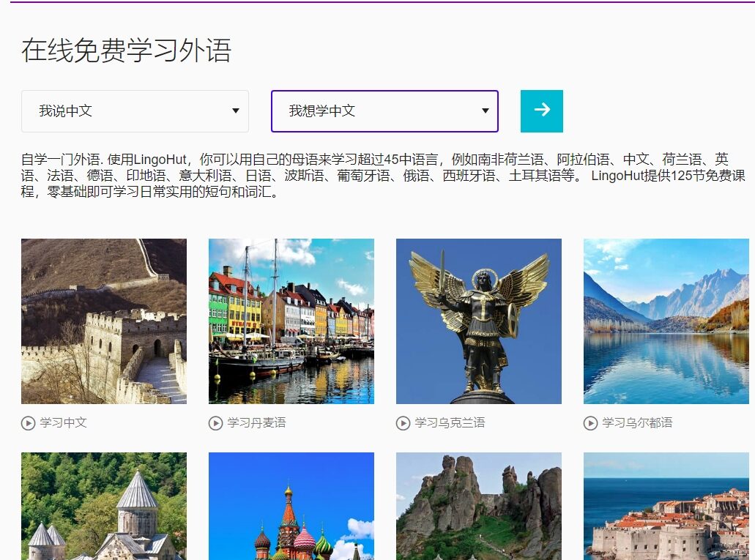Open the 学习乌尔都语 link
The width and height of the screenshot is (755, 560).
637,423
